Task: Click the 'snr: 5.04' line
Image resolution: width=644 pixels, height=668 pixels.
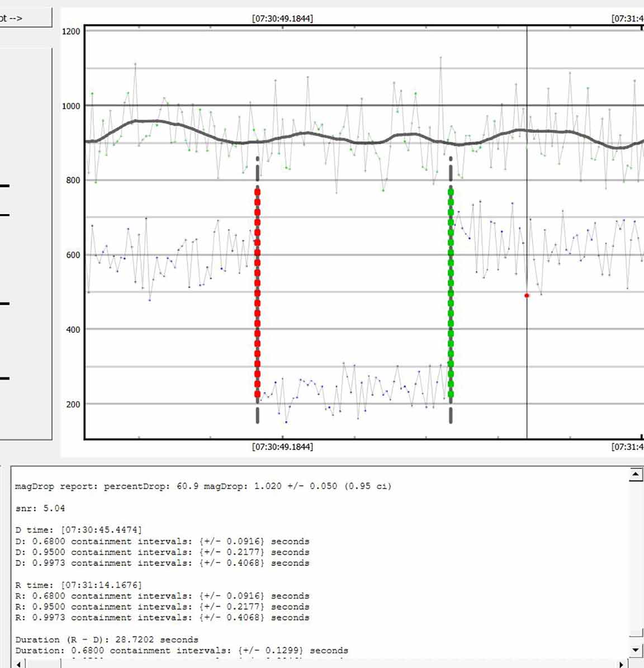Action: tap(40, 508)
